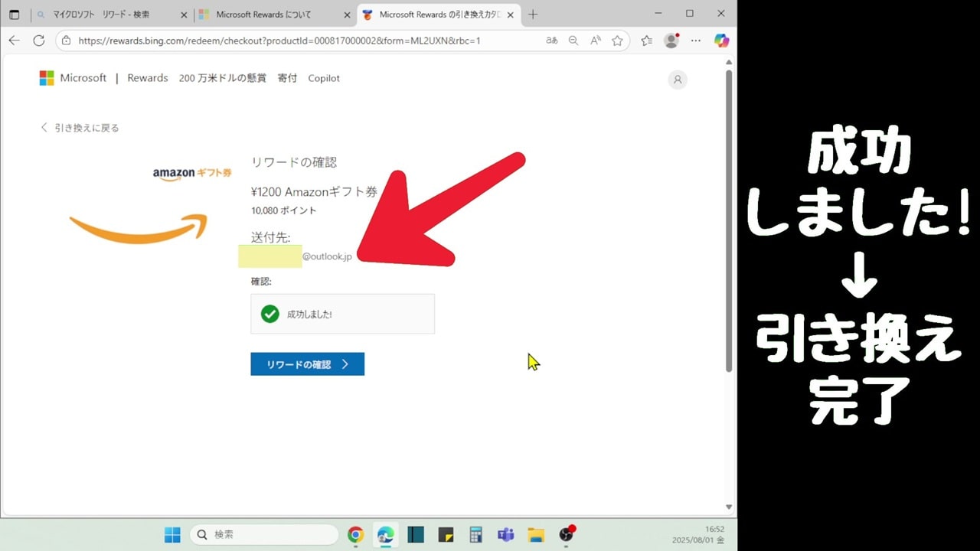
Task: Open the 200 万米ドルの懸賞 menu item
Action: [x=223, y=78]
